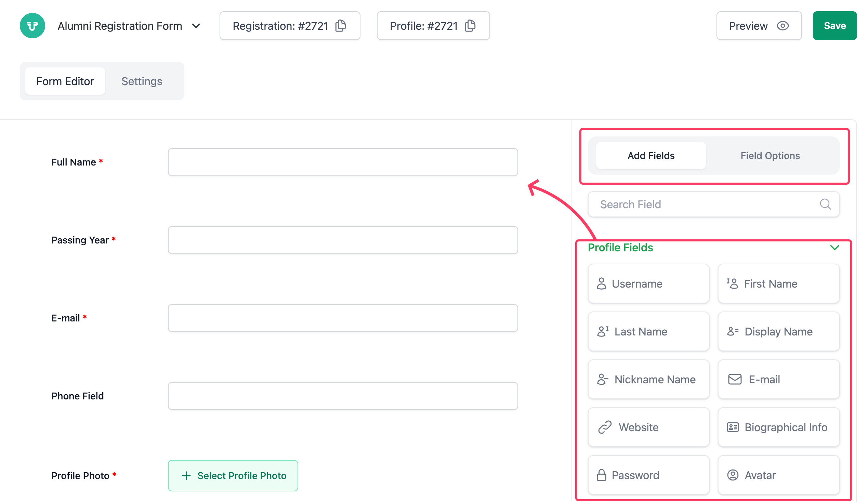The height and width of the screenshot is (502, 868).
Task: Add the Username profile field
Action: (x=648, y=284)
